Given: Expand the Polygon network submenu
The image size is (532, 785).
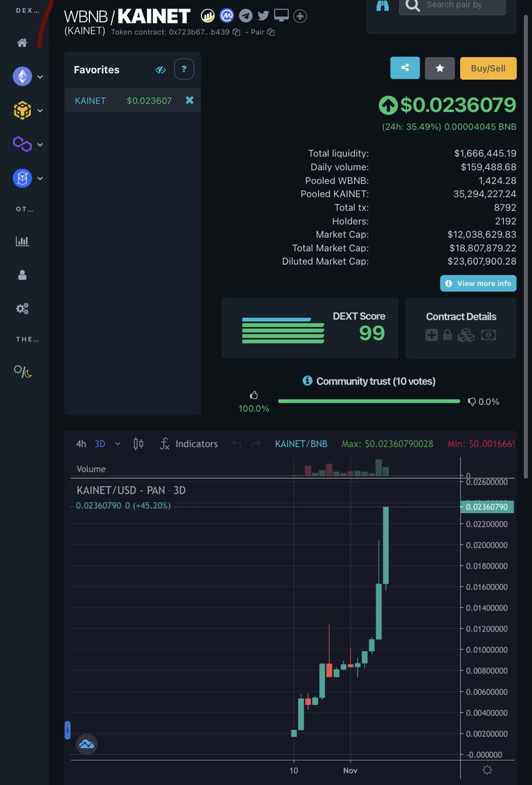Looking at the screenshot, I should 40,145.
